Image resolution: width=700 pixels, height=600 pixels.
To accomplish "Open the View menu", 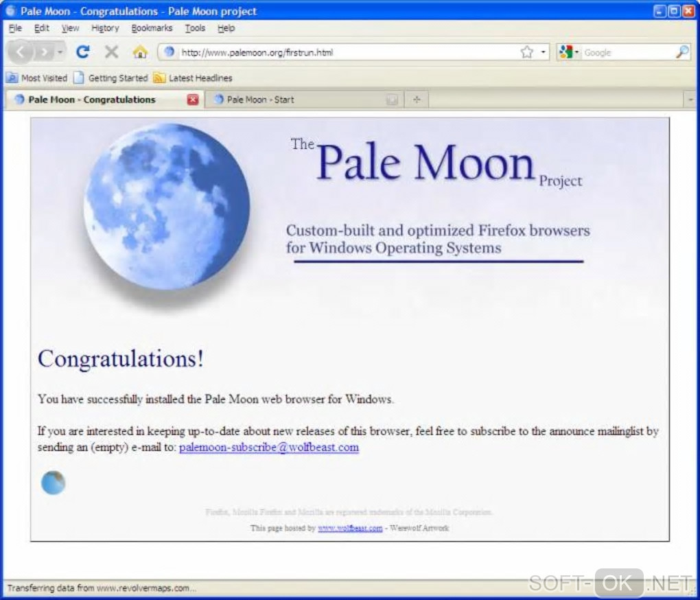I will 70,28.
